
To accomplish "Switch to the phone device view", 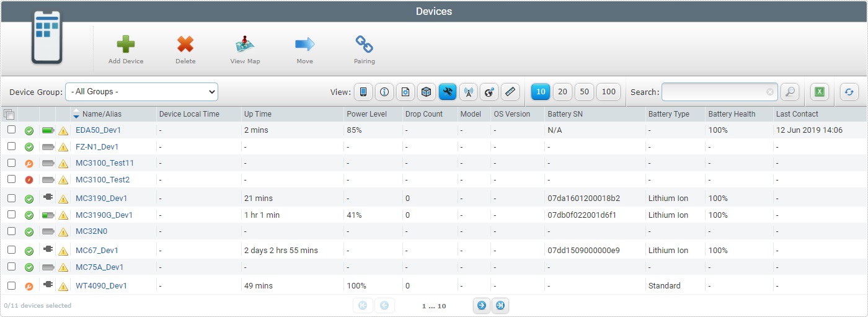I will tap(363, 92).
